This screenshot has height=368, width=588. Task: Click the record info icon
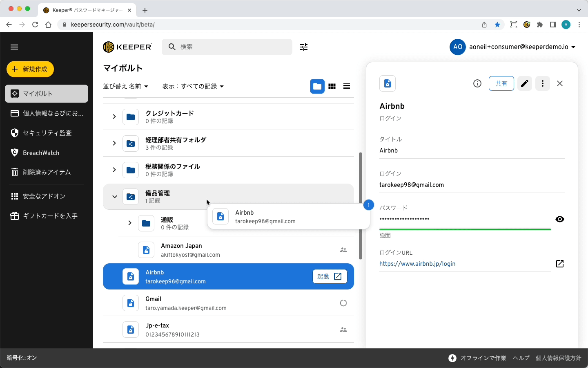[477, 83]
